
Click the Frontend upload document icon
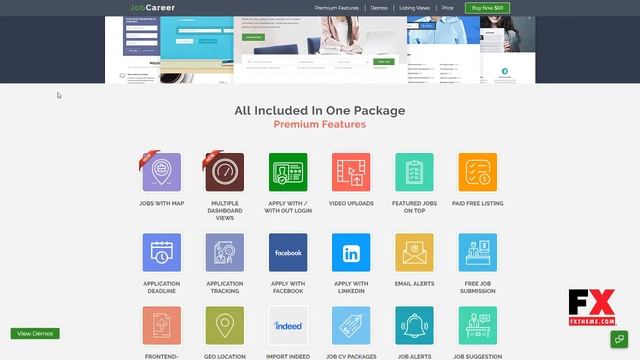point(162,326)
